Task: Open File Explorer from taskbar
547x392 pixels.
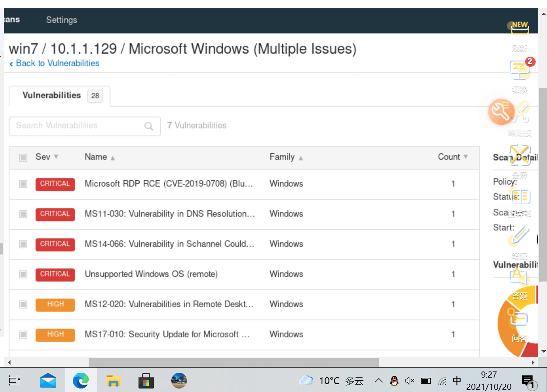Action: coord(114,380)
